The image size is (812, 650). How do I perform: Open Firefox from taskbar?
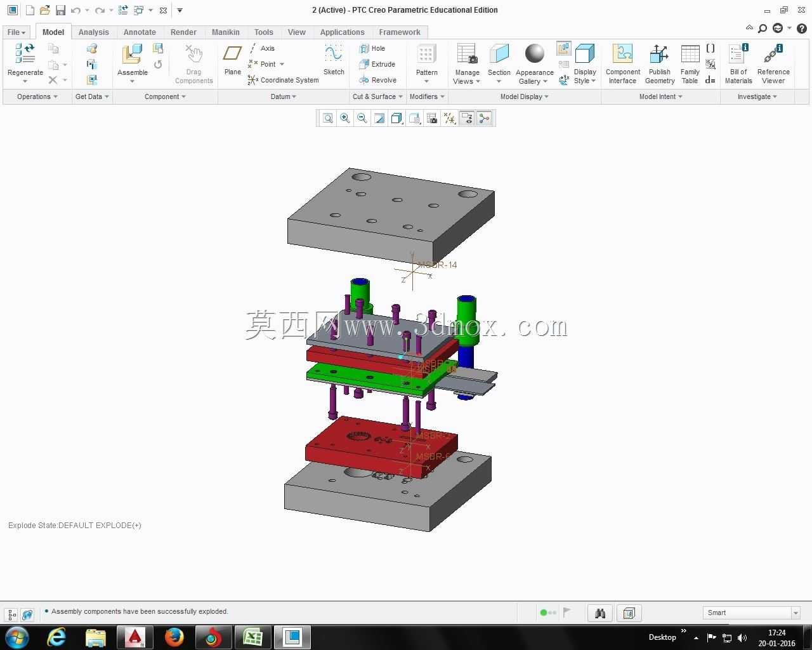pos(174,637)
